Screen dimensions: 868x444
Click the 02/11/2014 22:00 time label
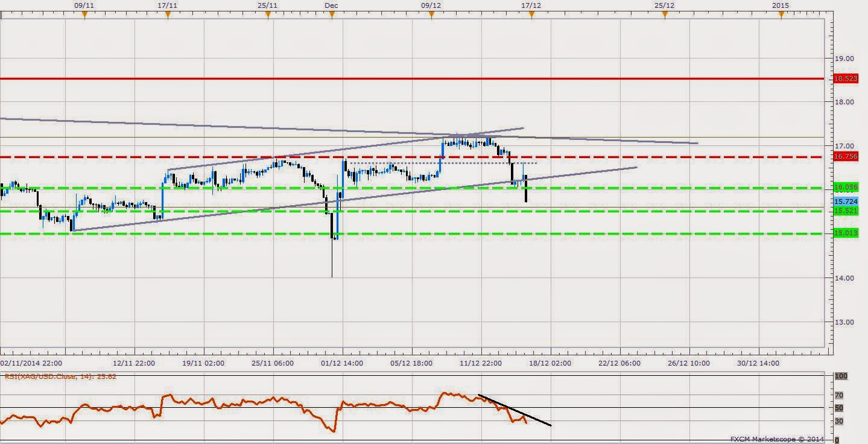click(31, 363)
